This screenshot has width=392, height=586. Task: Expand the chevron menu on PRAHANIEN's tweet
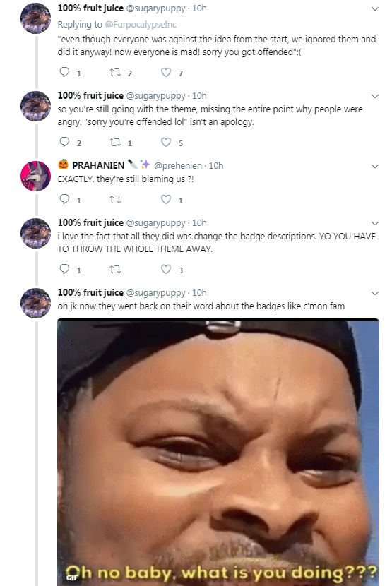click(375, 166)
